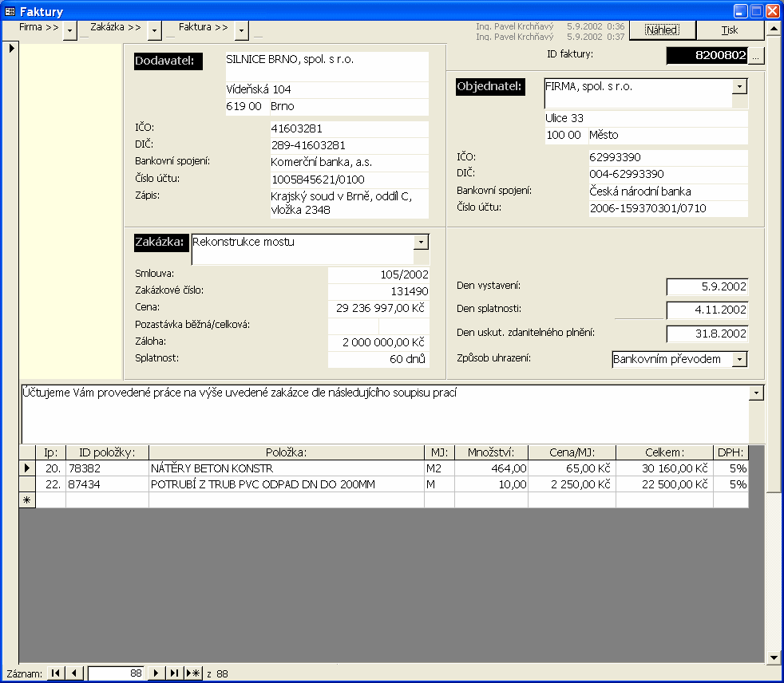
Task: Go to the first record
Action: point(55,673)
